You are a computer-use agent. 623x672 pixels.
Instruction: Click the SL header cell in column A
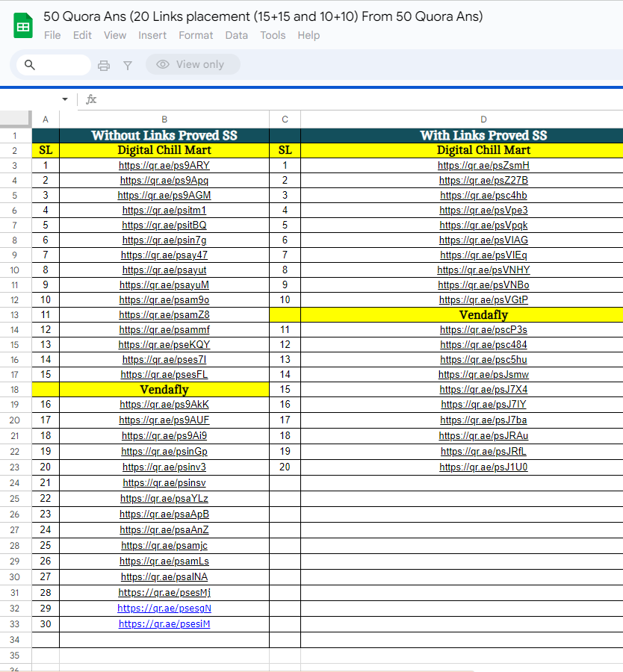coord(46,150)
